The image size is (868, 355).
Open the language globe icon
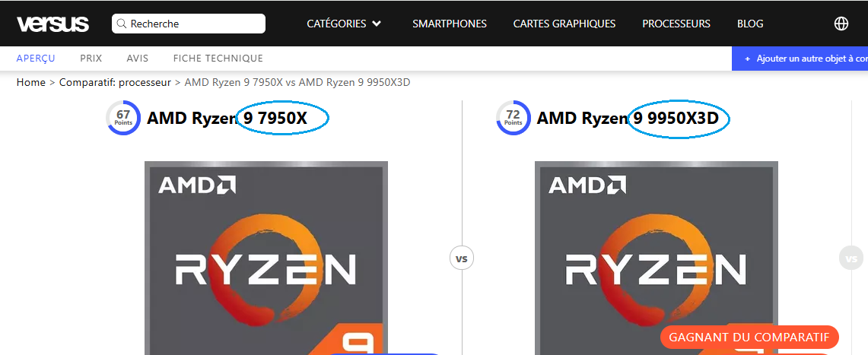(x=841, y=24)
